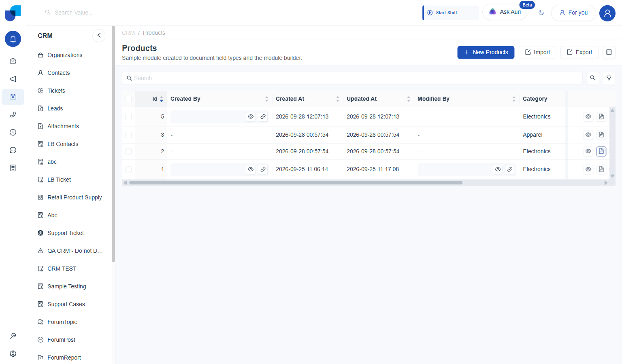Click the Start Shift button
Viewport: 622px width, 364px height.
(x=451, y=13)
